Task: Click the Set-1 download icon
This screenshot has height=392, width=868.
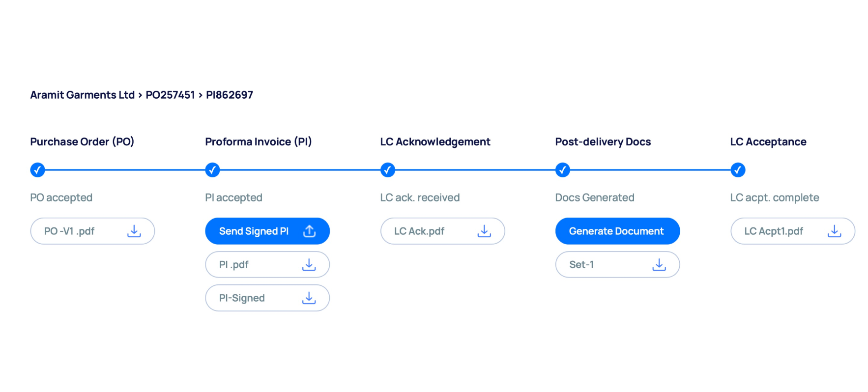Action: click(x=659, y=265)
